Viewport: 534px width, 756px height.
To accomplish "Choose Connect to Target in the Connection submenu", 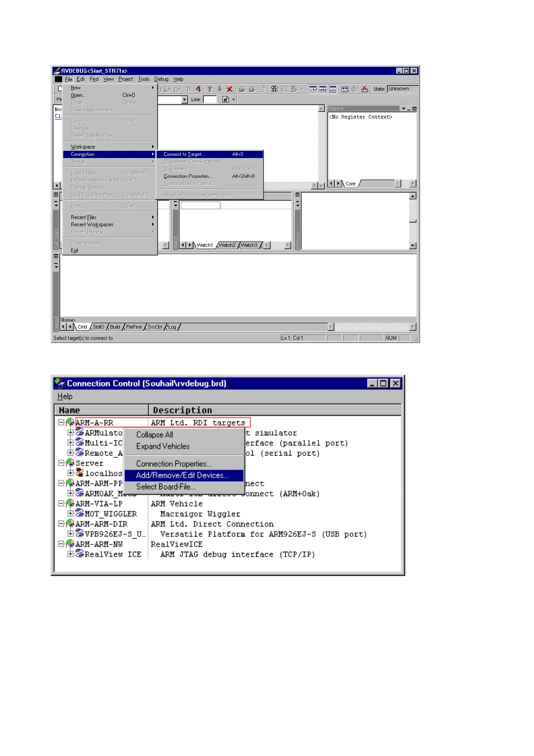I will click(210, 154).
